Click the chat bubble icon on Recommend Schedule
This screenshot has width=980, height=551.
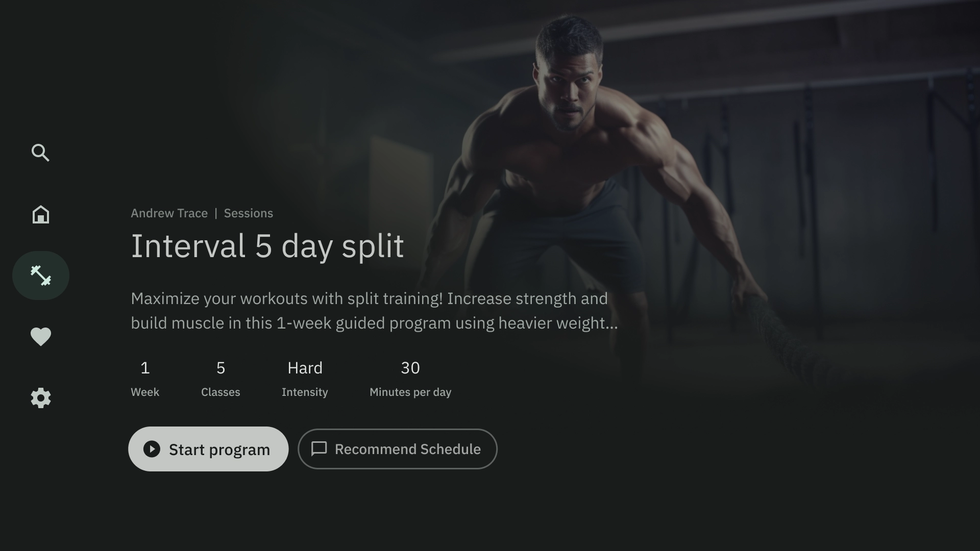[319, 449]
